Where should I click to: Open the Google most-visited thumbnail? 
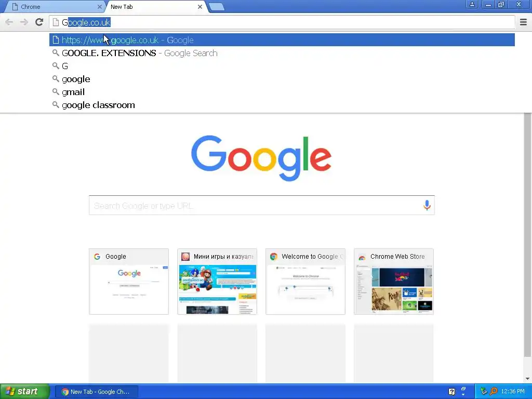(129, 282)
